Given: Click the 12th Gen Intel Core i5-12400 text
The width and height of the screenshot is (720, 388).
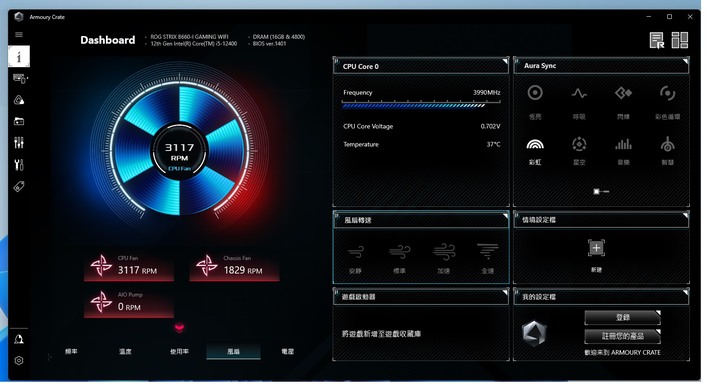Looking at the screenshot, I should 193,44.
